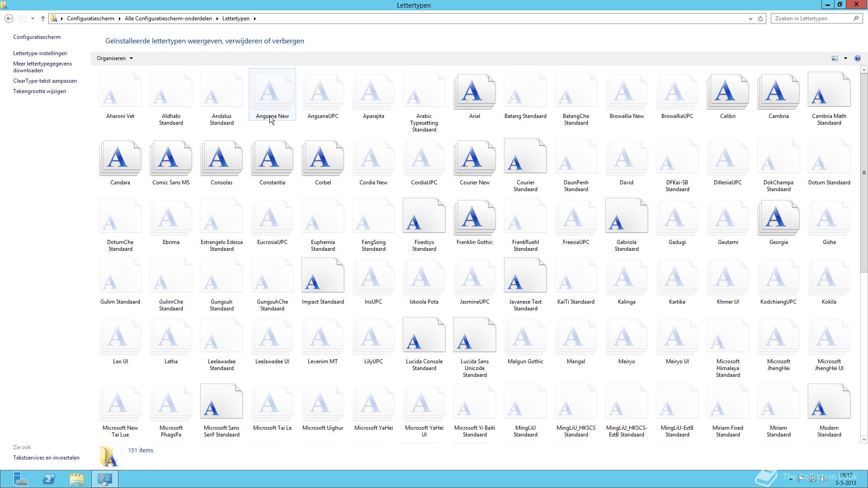
Task: Select the Estrangelo Edessa Standaard font
Action: tap(222, 225)
